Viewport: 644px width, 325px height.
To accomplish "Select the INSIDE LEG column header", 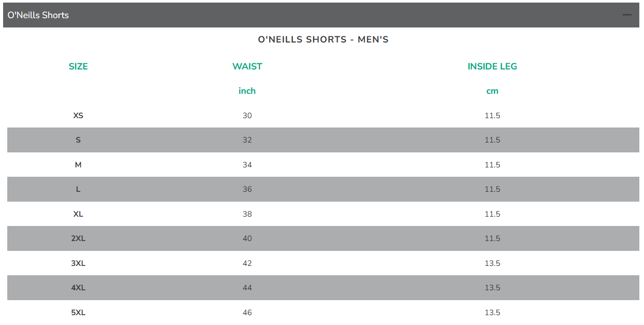I will pos(492,66).
